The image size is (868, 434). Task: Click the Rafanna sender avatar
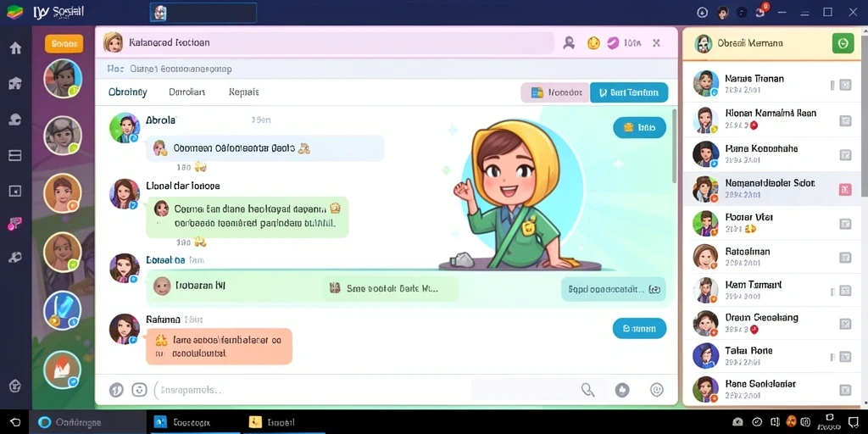tap(125, 329)
